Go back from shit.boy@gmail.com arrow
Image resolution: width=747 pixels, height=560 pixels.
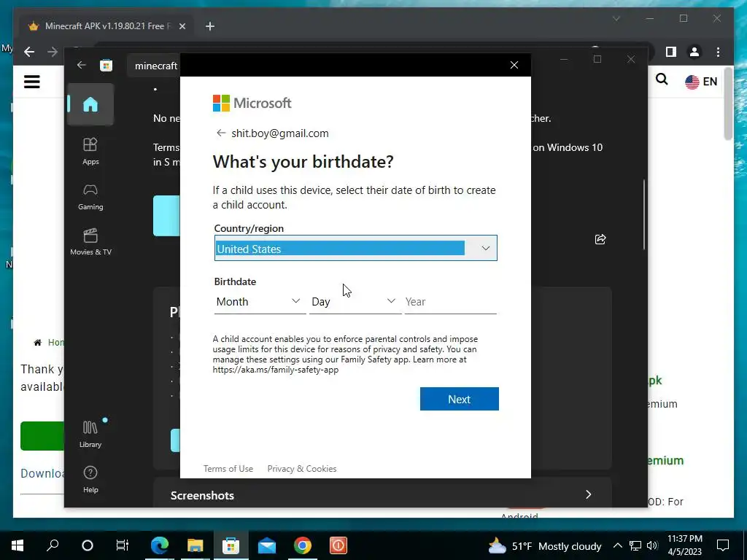(220, 133)
